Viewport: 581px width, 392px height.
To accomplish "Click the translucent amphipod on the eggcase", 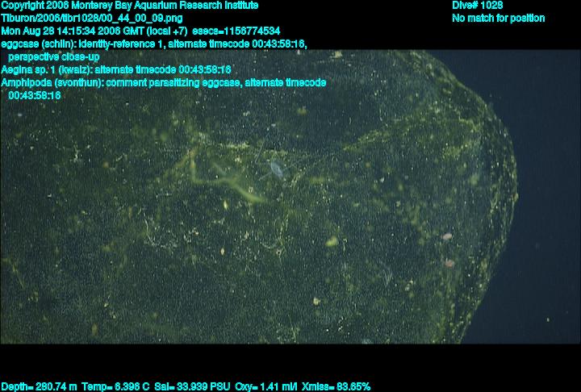I will click(275, 169).
